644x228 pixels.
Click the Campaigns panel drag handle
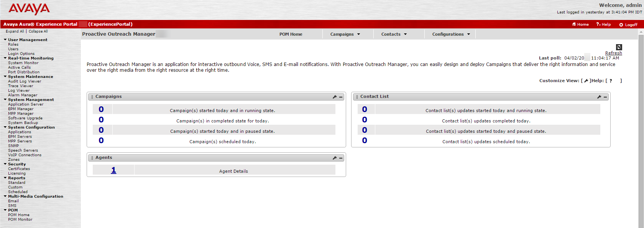coord(92,97)
